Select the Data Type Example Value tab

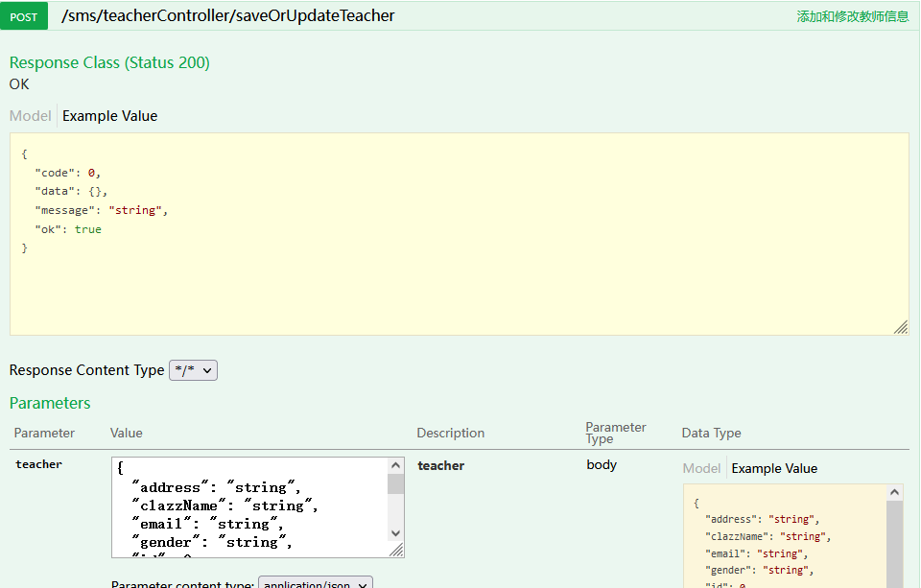coord(774,468)
